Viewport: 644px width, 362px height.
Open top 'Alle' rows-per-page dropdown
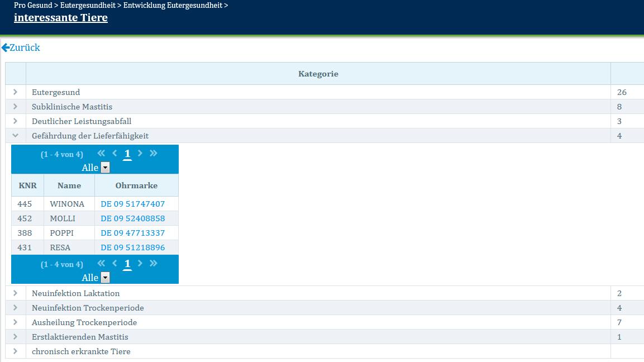click(105, 168)
